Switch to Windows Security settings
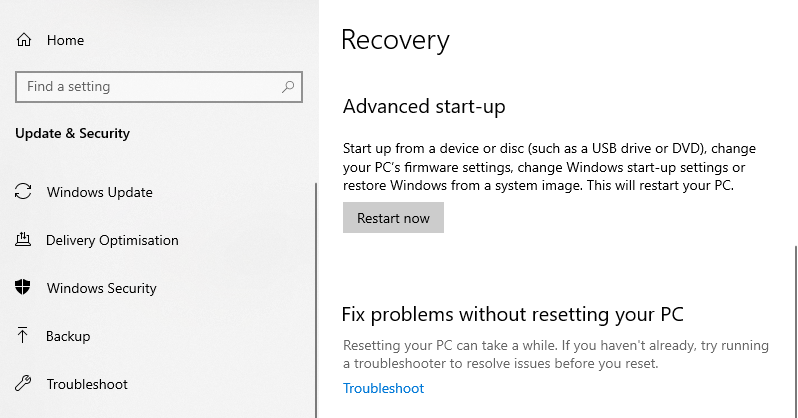The image size is (798, 418). [x=102, y=288]
